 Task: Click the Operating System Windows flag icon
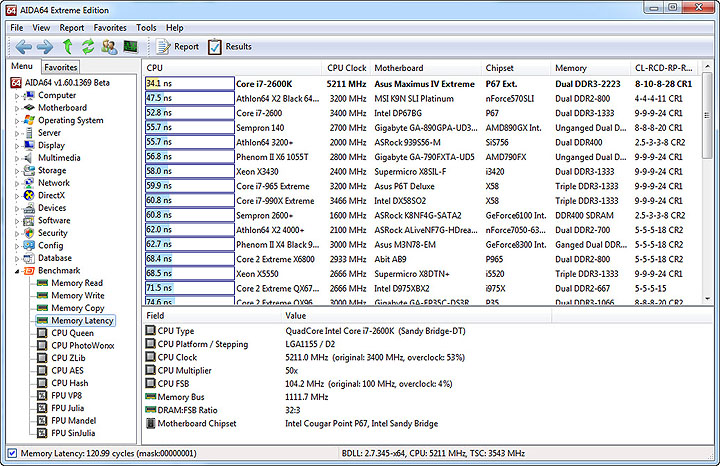point(29,120)
